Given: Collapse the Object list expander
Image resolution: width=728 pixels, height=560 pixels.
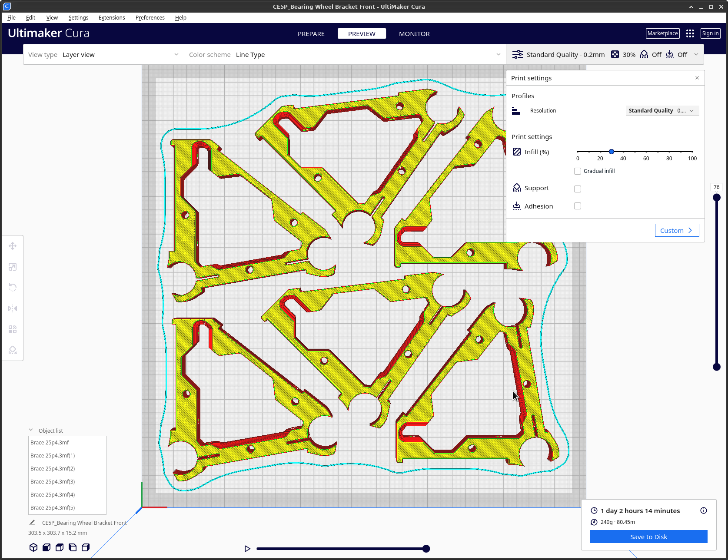Looking at the screenshot, I should coord(31,430).
